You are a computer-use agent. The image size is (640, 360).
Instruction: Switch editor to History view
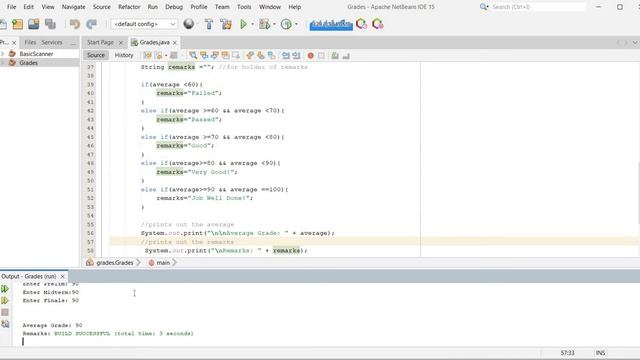point(124,55)
